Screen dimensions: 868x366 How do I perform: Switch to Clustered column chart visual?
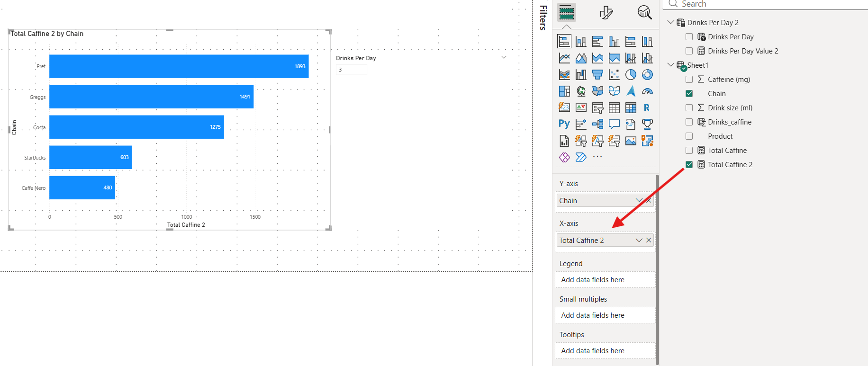(x=614, y=42)
